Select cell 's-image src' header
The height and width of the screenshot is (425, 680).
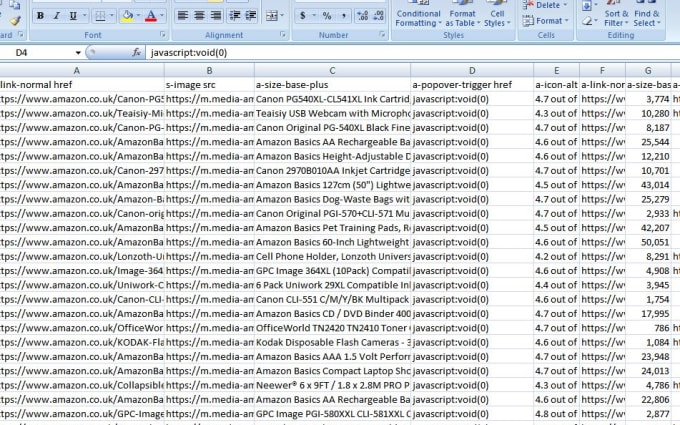click(209, 85)
